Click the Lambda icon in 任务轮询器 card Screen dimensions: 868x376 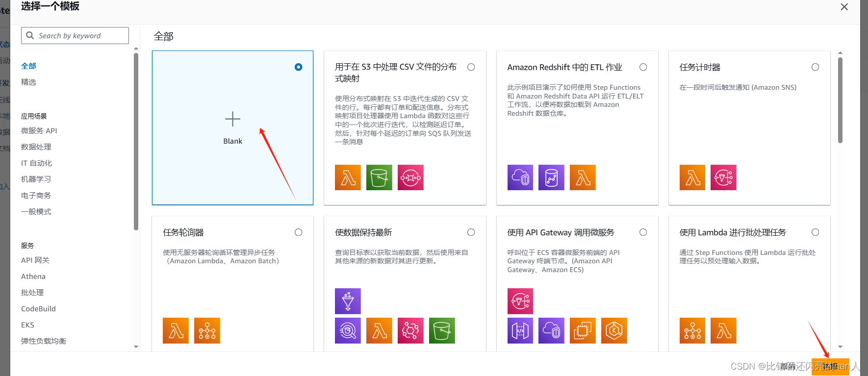176,330
